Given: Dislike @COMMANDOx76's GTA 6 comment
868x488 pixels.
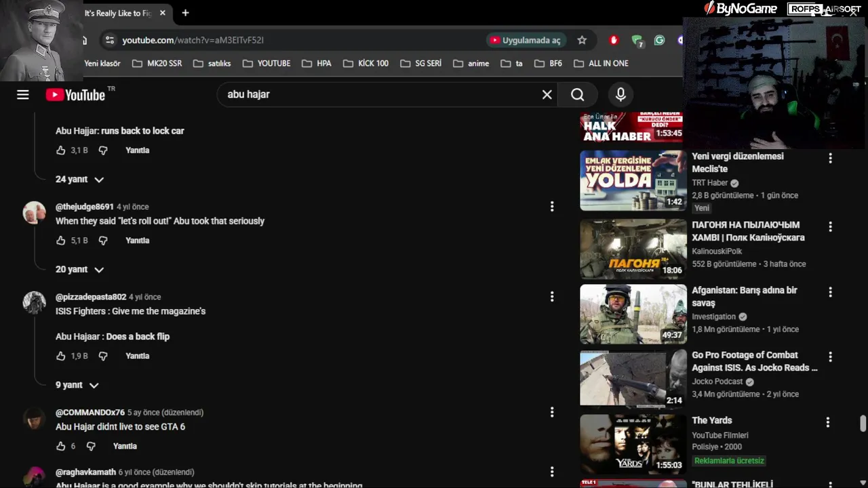Looking at the screenshot, I should (91, 446).
